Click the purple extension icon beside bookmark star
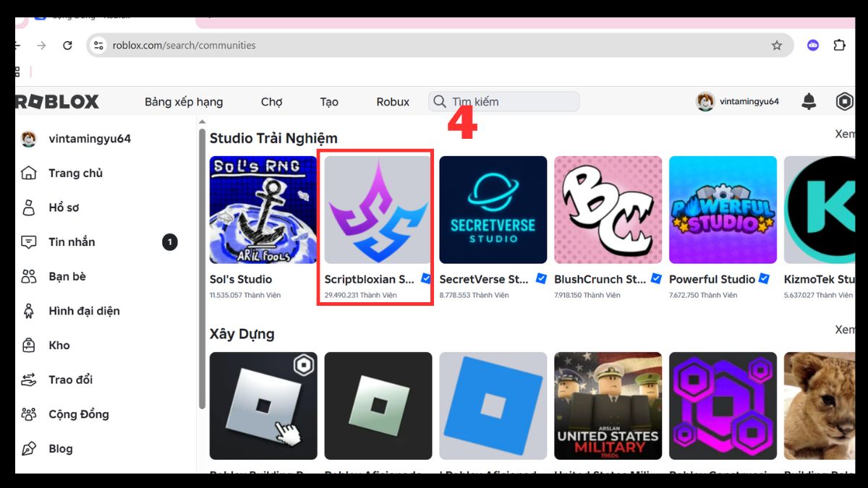The height and width of the screenshot is (488, 868). (813, 45)
